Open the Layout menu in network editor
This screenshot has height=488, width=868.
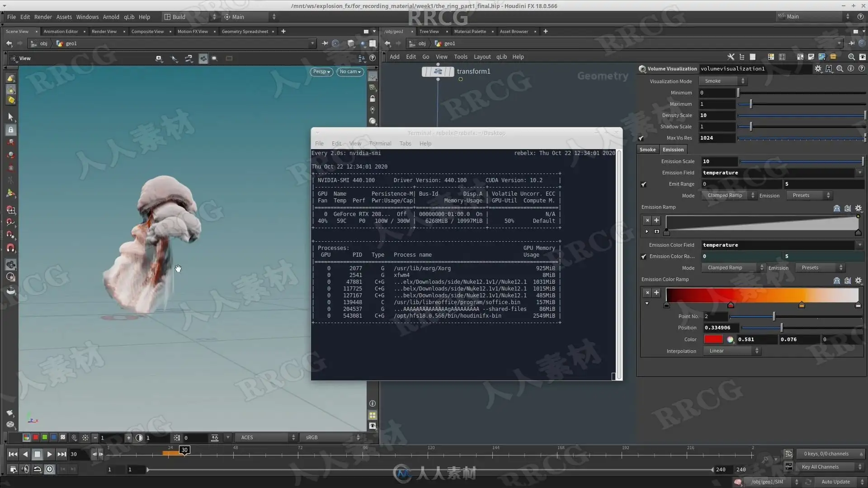coord(482,57)
